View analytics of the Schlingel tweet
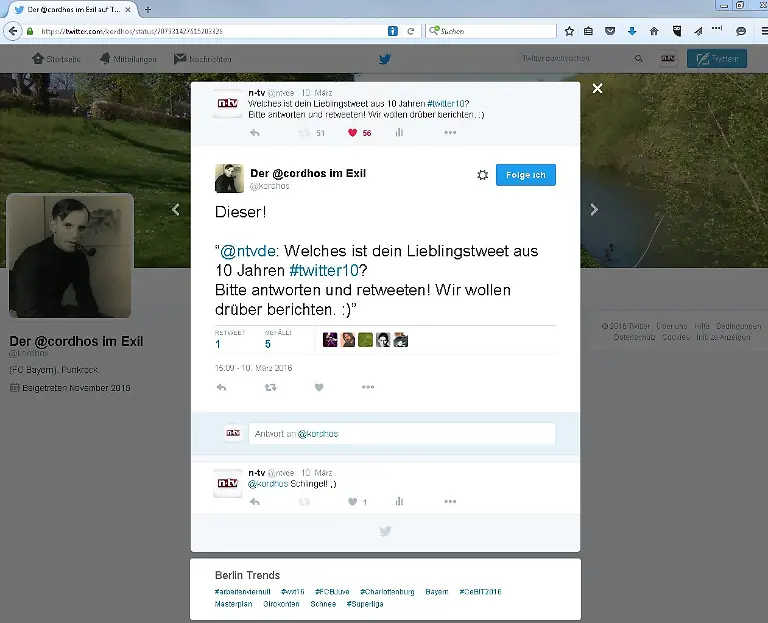 point(399,502)
